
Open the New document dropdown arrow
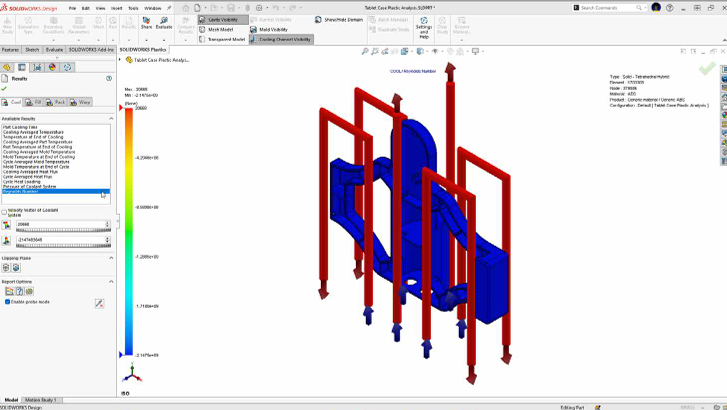pyautogui.click(x=204, y=8)
